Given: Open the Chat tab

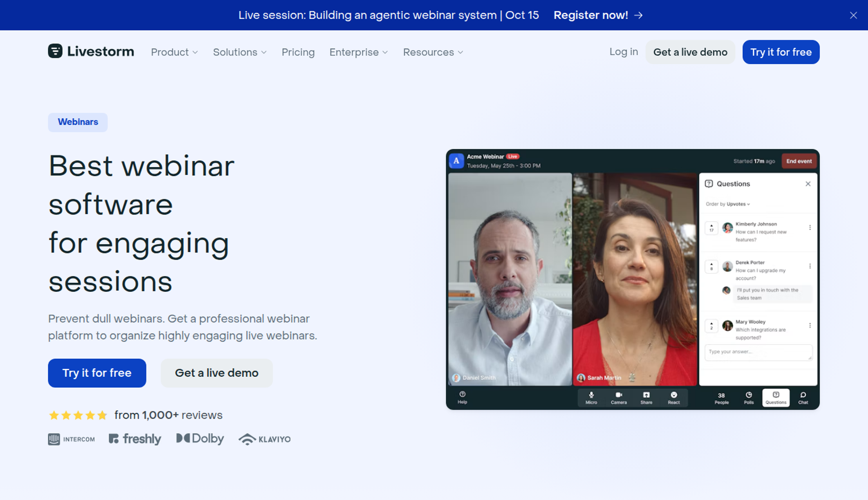Looking at the screenshot, I should (803, 398).
